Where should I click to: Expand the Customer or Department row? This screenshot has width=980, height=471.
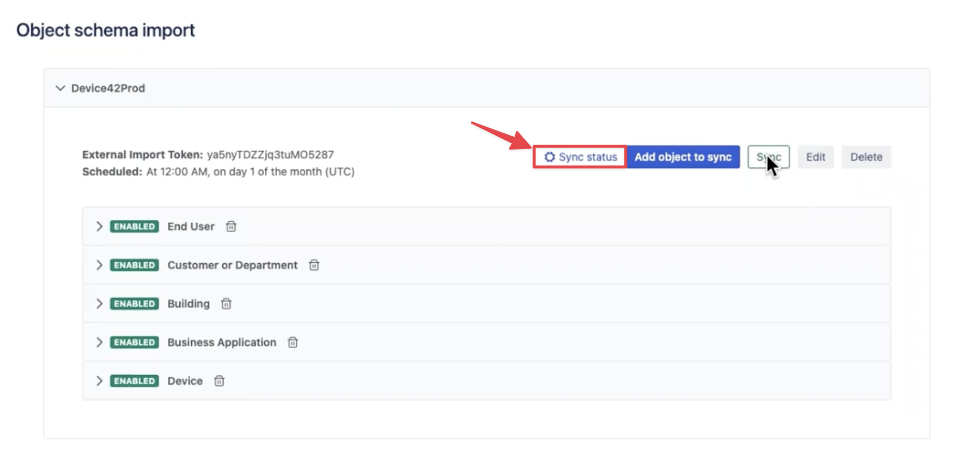[x=99, y=265]
